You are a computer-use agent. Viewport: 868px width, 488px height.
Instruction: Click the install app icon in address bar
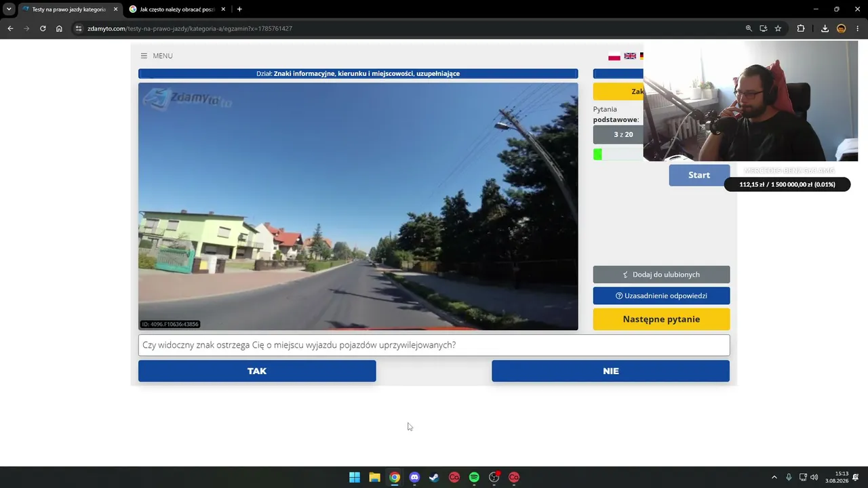click(764, 28)
